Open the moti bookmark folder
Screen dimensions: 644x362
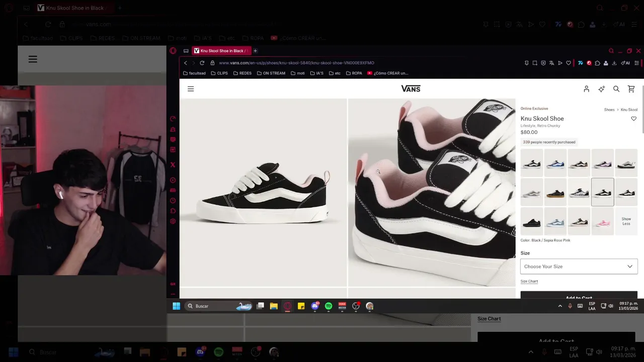[x=298, y=73]
